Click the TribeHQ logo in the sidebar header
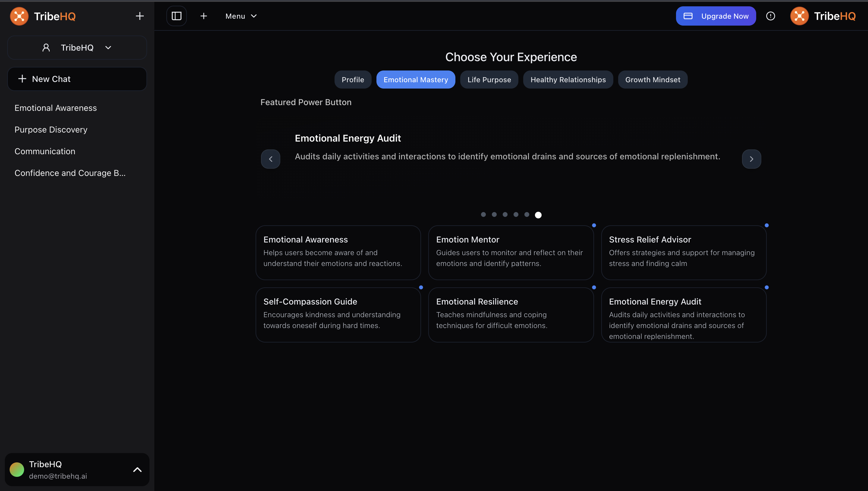Viewport: 868px width, 491px height. click(x=43, y=16)
